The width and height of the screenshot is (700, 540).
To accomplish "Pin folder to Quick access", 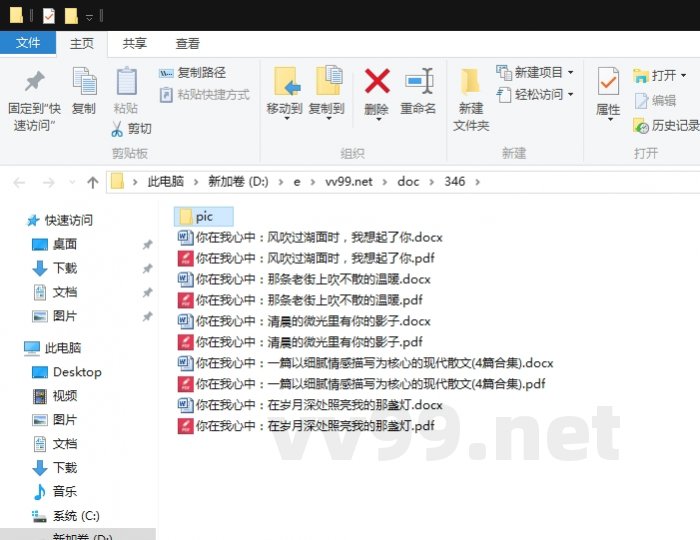I will pyautogui.click(x=34, y=100).
